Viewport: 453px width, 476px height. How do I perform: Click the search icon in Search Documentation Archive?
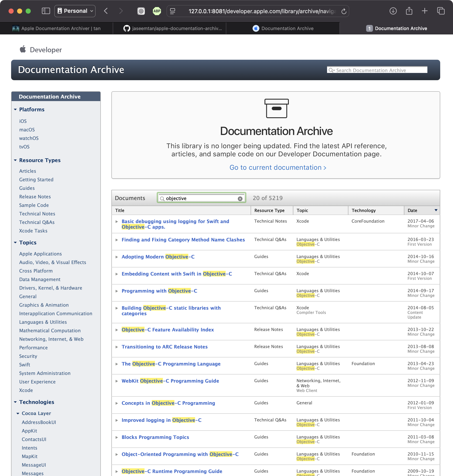(332, 70)
